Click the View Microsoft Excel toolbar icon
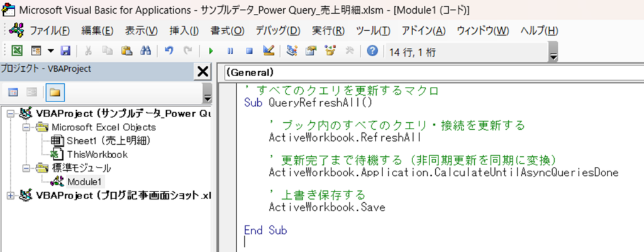Viewport: 644px width, 252px height. (x=18, y=51)
